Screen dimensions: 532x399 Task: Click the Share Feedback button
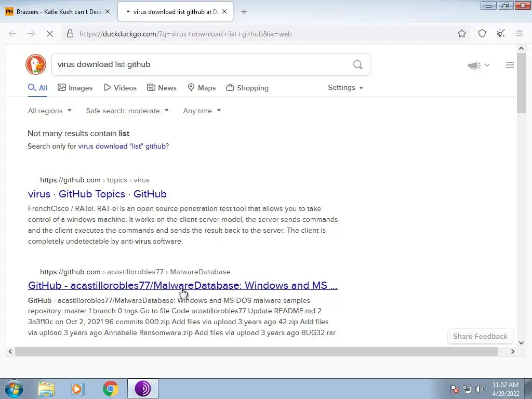[480, 336]
